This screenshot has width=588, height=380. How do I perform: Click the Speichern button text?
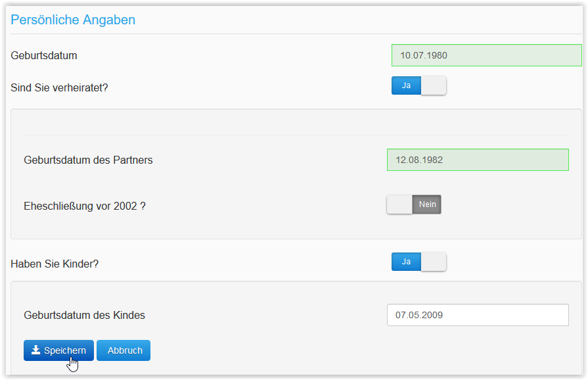[64, 350]
